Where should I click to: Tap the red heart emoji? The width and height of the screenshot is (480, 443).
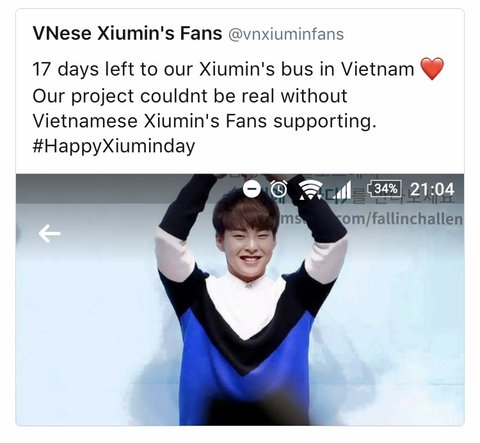pos(432,68)
